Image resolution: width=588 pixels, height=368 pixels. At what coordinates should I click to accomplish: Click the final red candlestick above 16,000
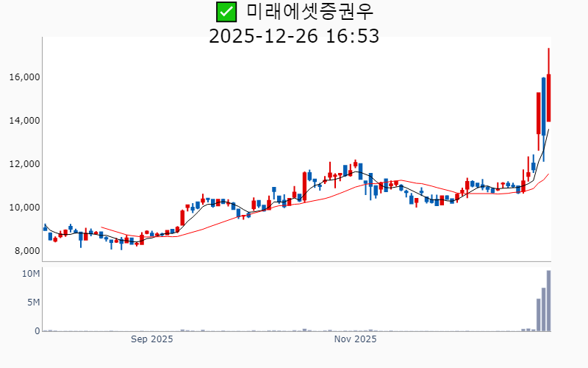549,96
